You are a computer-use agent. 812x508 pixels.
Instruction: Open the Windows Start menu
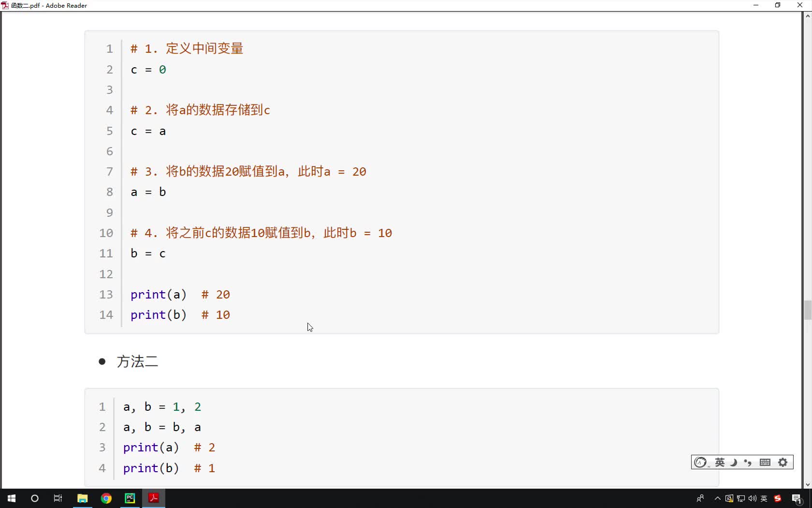tap(12, 498)
